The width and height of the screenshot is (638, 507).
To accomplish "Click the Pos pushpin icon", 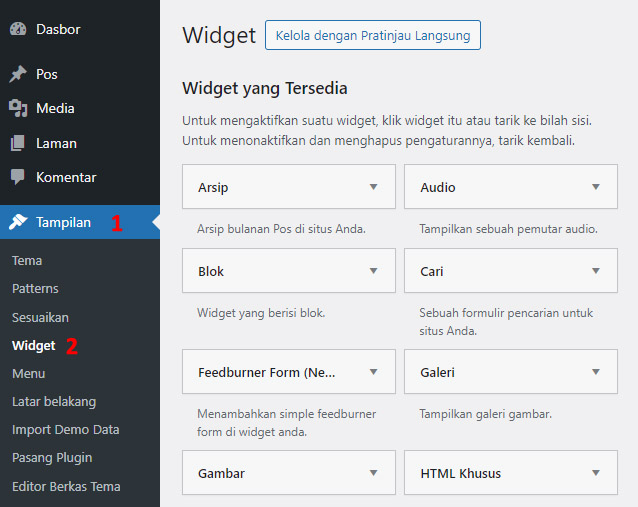I will click(x=18, y=74).
